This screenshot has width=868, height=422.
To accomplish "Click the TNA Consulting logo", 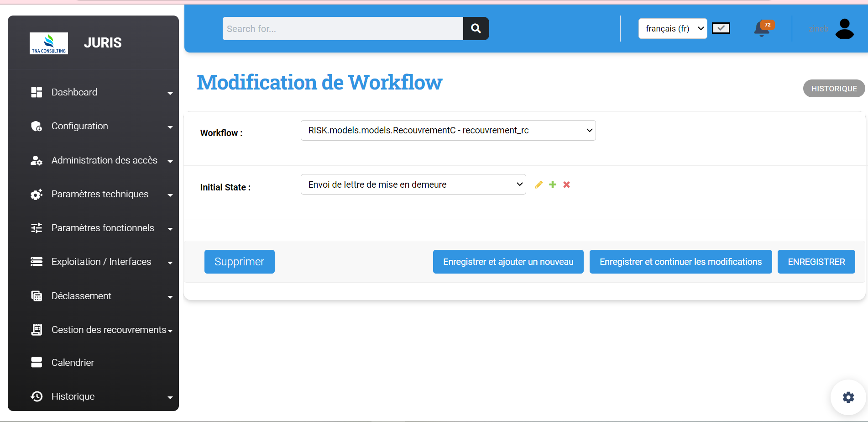I will [49, 43].
